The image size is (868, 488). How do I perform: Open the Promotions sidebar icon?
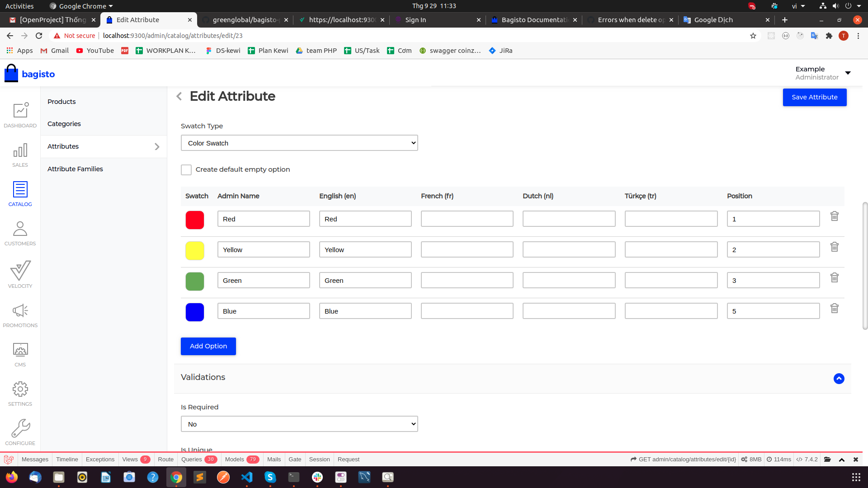point(20,315)
